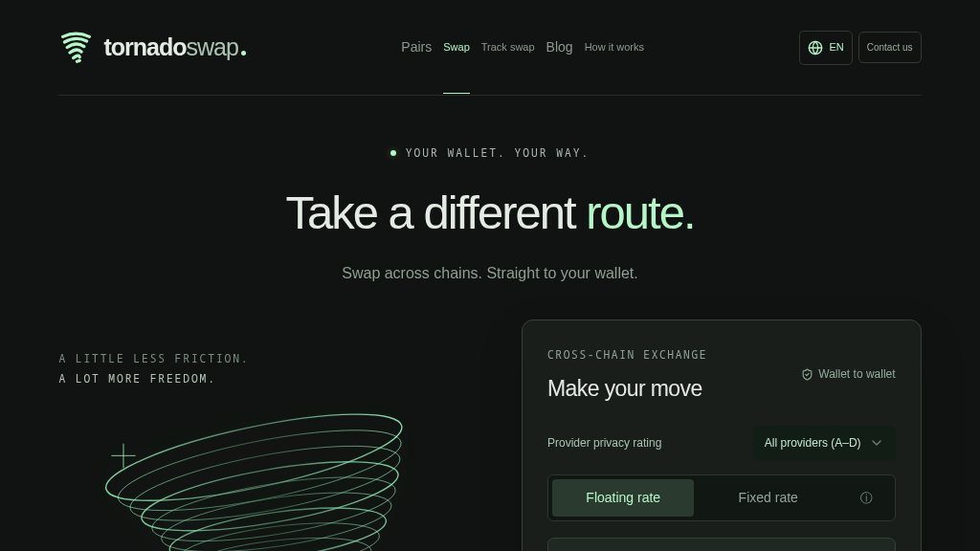
Task: Select the Swap nav item
Action: tap(457, 48)
